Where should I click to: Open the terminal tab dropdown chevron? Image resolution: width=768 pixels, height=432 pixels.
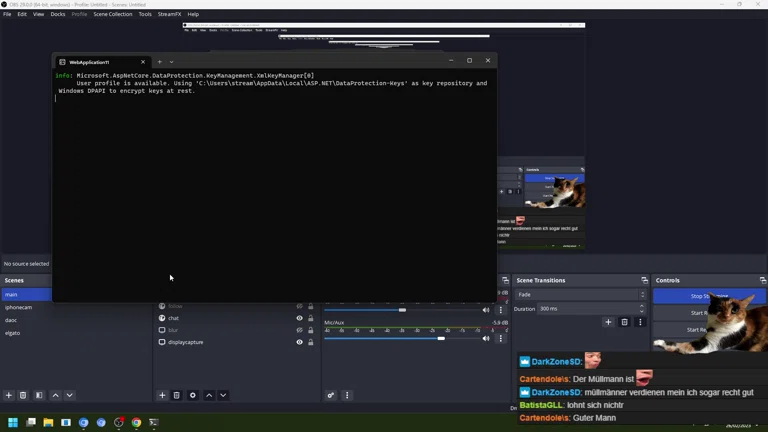(171, 62)
